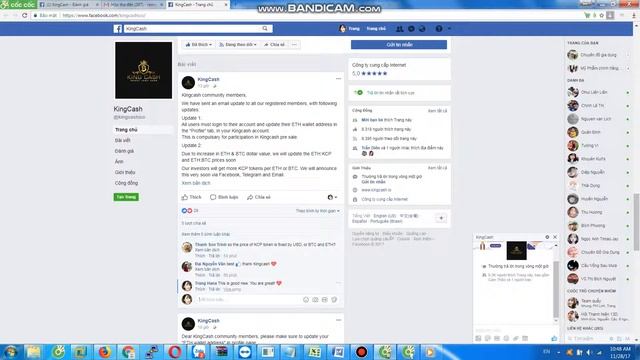
Task: Open second post options ellipsis menu
Action: pyautogui.click(x=338, y=320)
